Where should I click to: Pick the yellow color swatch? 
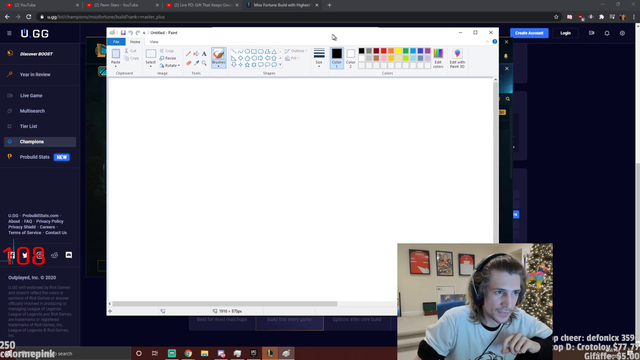pos(398,51)
